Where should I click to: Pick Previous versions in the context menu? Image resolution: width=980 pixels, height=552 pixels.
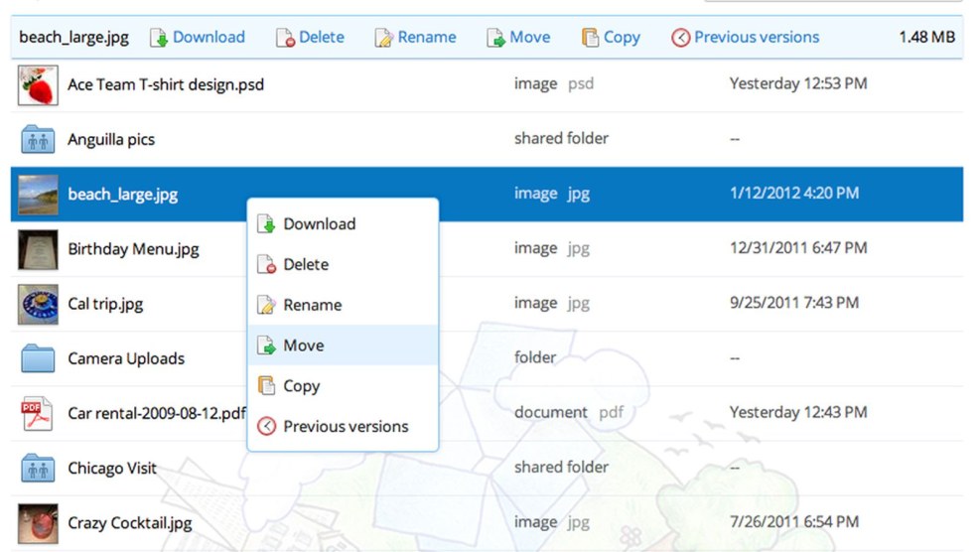point(346,427)
